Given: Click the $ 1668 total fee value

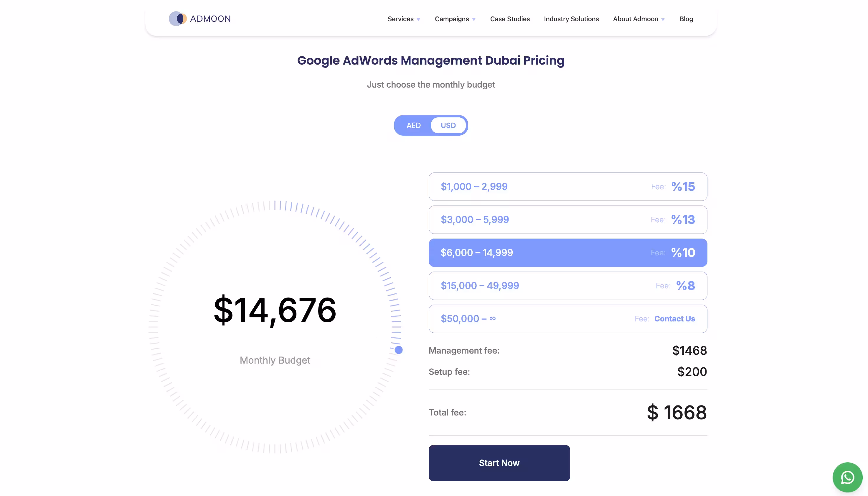Looking at the screenshot, I should click(x=677, y=413).
